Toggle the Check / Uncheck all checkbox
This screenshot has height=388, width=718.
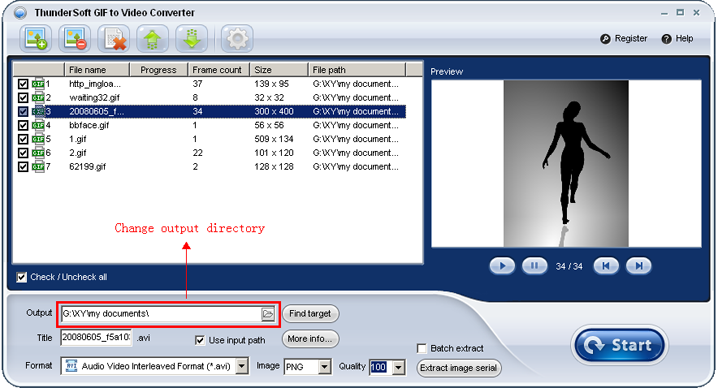(21, 277)
